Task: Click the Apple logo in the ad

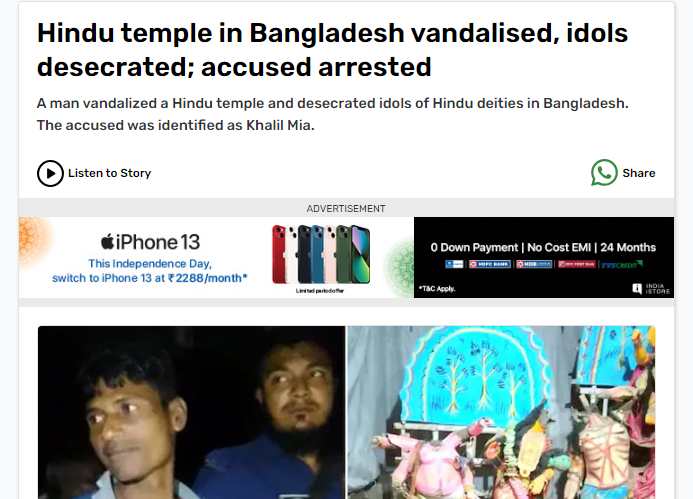Action: coord(107,242)
